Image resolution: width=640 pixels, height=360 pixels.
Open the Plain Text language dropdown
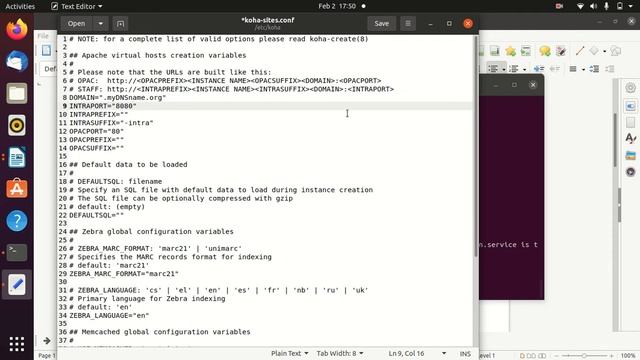(289, 353)
